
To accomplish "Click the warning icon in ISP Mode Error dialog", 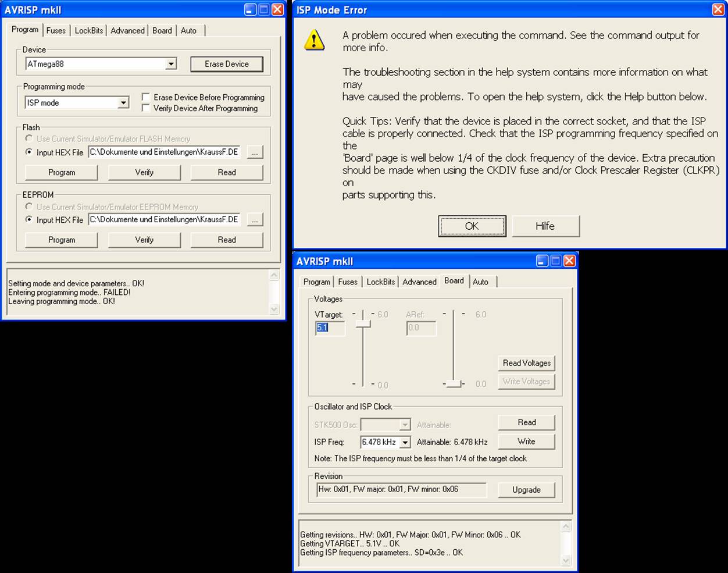I will [x=314, y=40].
